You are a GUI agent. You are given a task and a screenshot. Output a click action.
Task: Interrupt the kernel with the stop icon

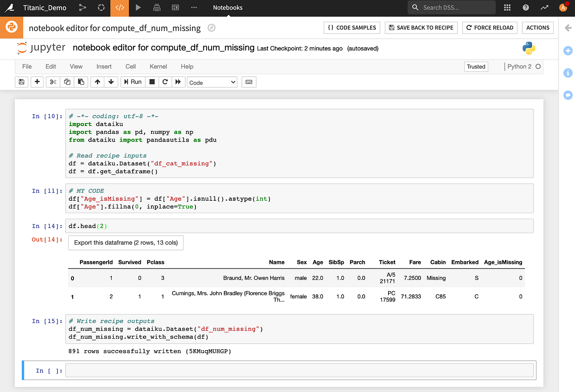(x=152, y=82)
